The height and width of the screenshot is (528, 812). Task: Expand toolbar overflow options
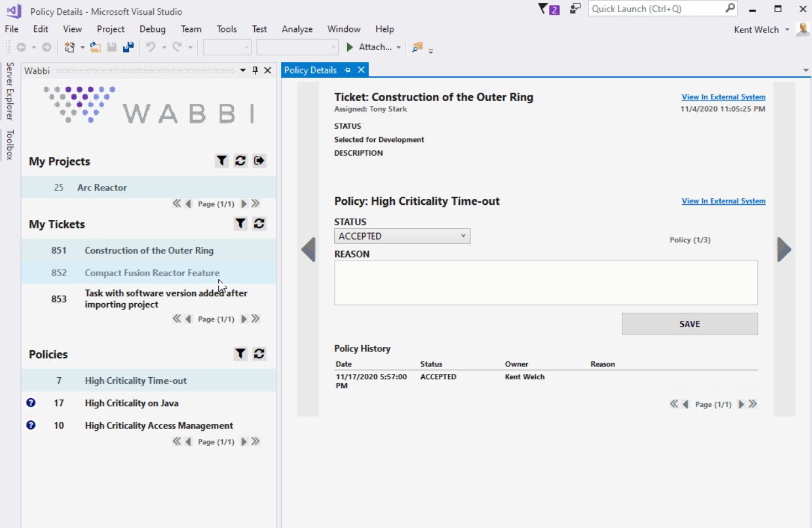[431, 51]
